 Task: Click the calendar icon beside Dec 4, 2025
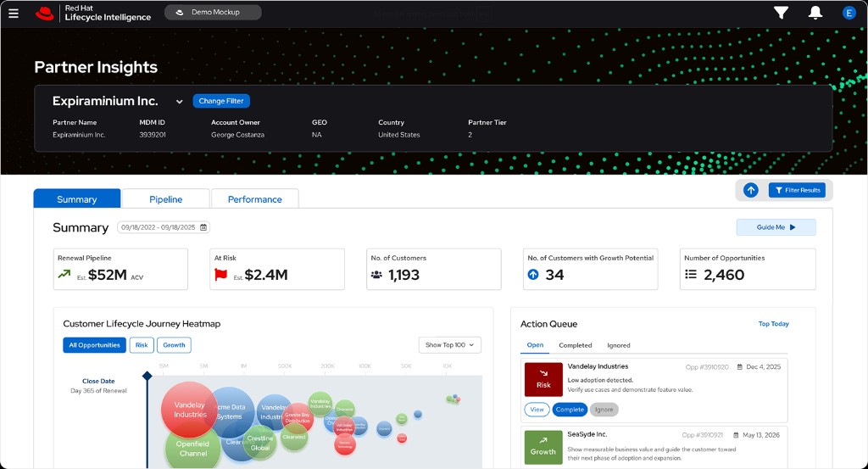pos(739,367)
